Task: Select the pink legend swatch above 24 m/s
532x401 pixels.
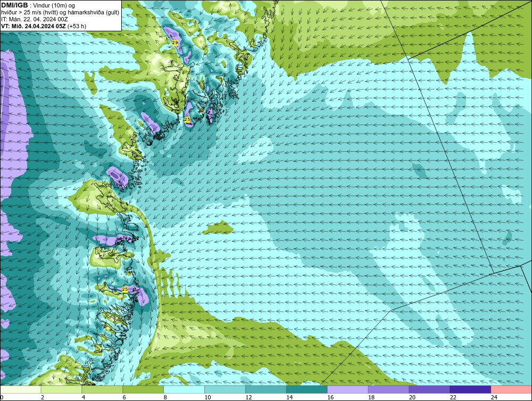Action: click(511, 389)
